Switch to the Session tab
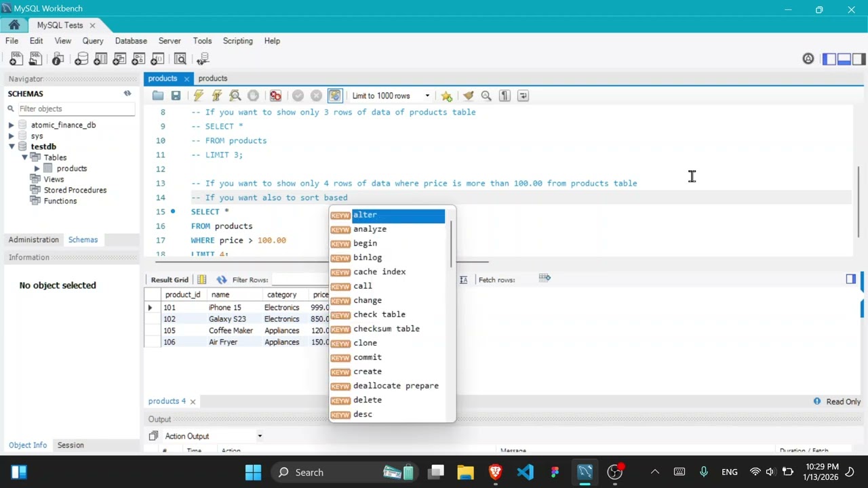 point(71,445)
